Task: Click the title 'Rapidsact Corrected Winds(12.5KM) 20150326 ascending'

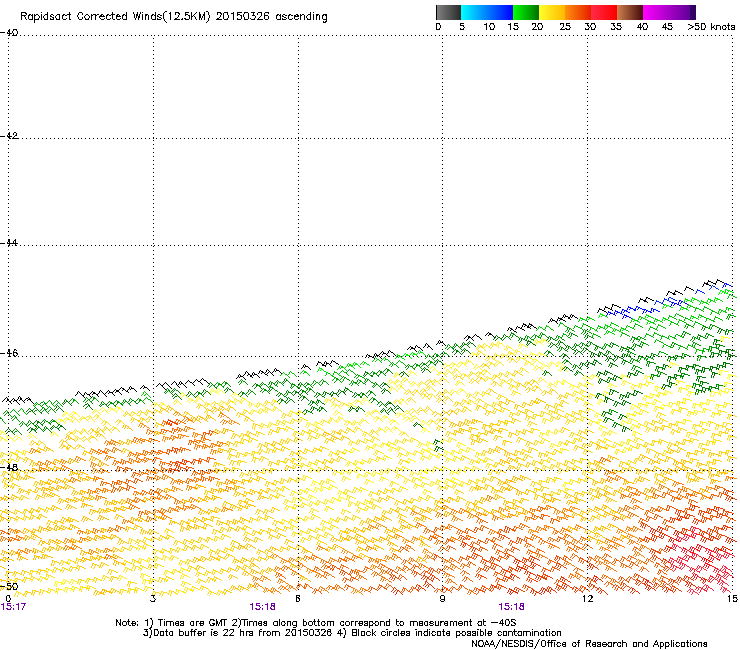Action: coord(174,16)
